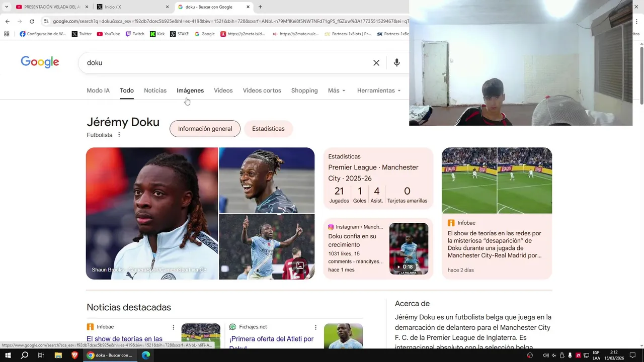Screen dimensions: 644x362
Task: Start voice search with microphone icon
Action: (396, 63)
